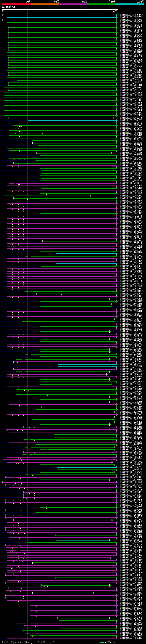Click the red 20% identity legend segment
This screenshot has height=644, width=146.
coord(16,4)
